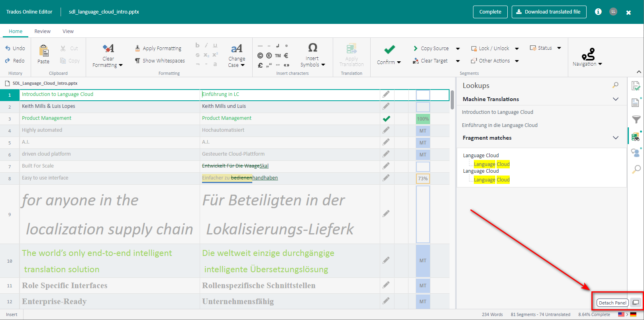Open the QA checks sidebar icon
This screenshot has width=644, height=320.
tap(636, 86)
